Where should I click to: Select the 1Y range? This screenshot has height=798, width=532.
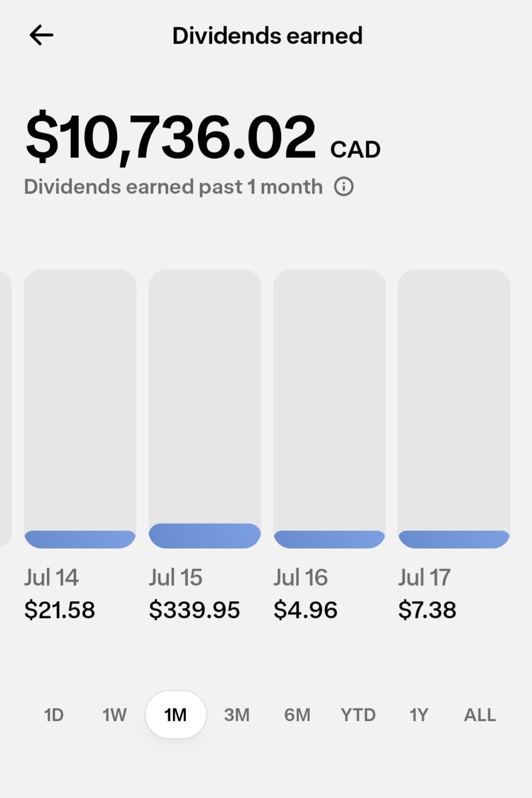point(419,715)
